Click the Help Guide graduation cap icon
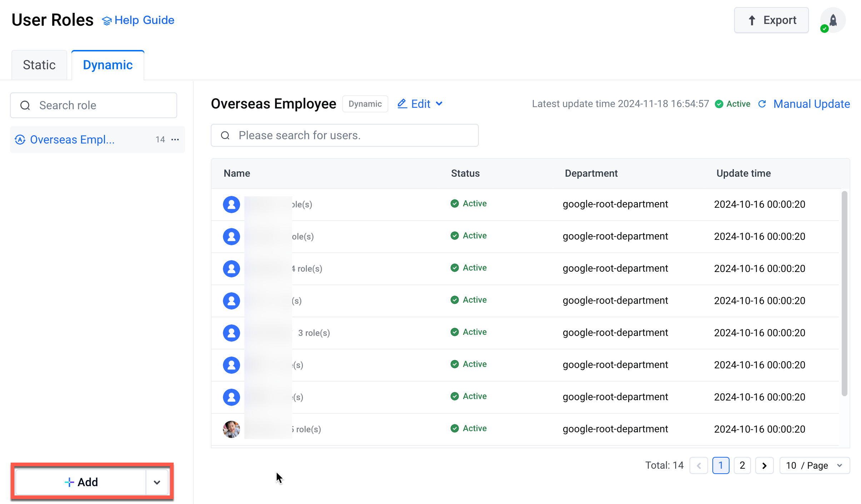 [107, 21]
